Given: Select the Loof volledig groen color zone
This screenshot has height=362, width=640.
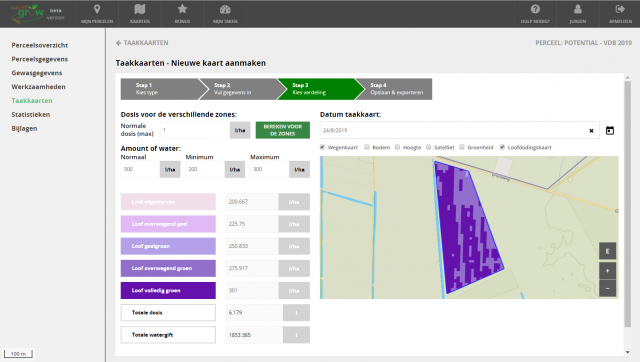Looking at the screenshot, I should pyautogui.click(x=168, y=291).
